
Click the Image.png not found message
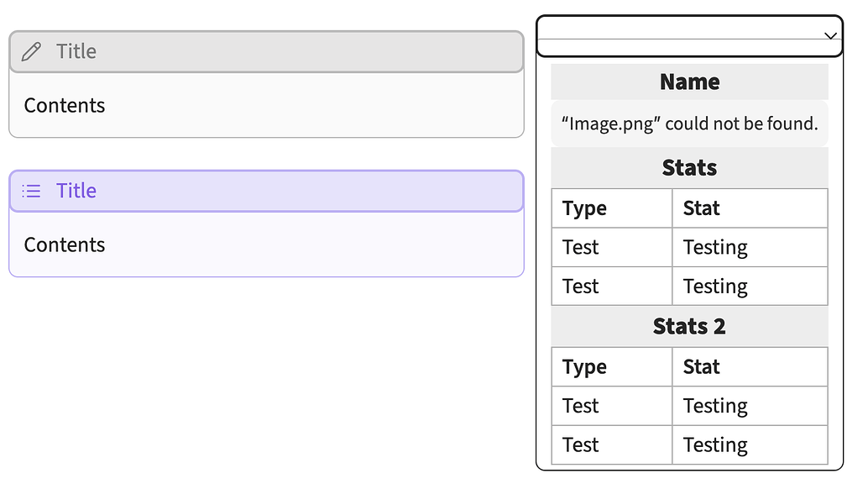click(688, 123)
